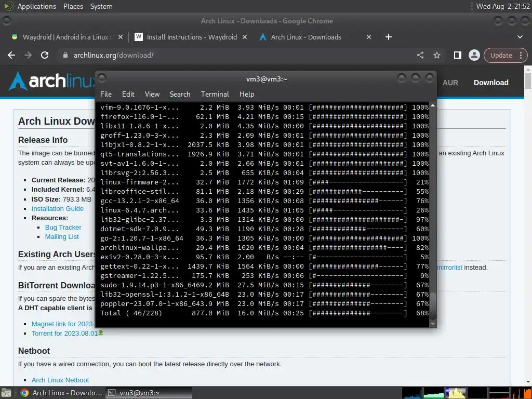Click the Arch Linux logo on the webpage
This screenshot has height=399, width=532.
click(x=51, y=82)
